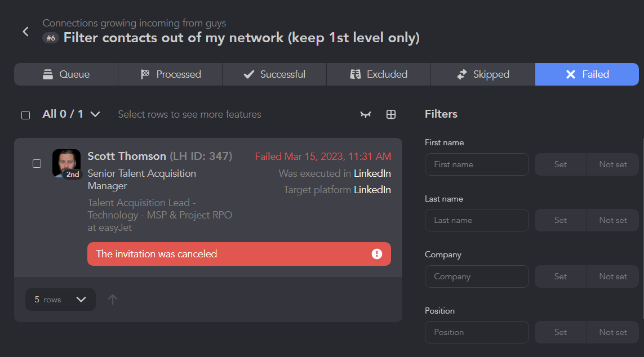Go back using the left arrow icon
Screen dimensions: 644x357
click(25, 32)
